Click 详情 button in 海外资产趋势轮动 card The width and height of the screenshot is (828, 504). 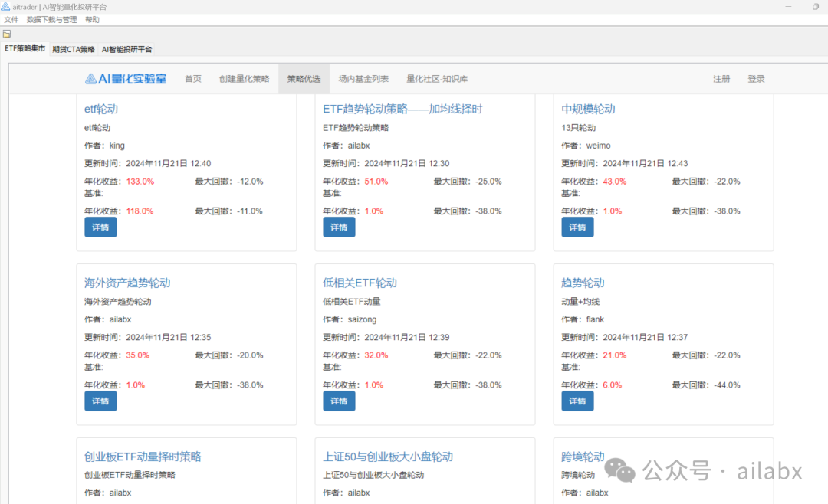100,401
